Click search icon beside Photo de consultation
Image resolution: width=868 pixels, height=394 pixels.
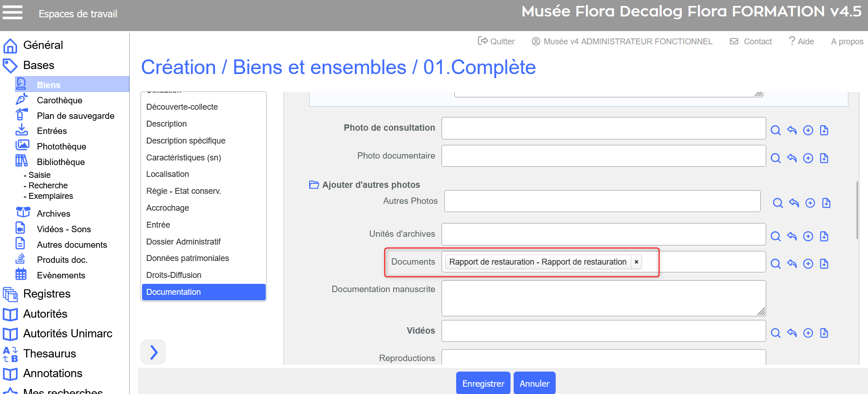pos(775,130)
